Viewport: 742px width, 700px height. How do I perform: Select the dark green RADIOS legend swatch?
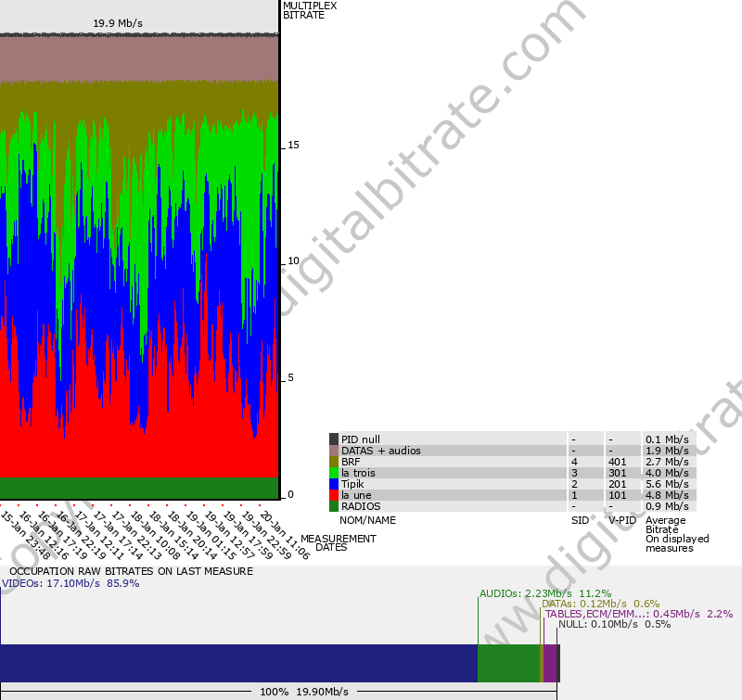point(334,506)
